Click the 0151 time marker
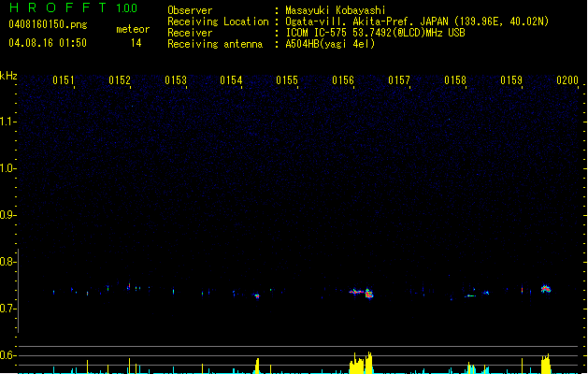 tap(64, 80)
